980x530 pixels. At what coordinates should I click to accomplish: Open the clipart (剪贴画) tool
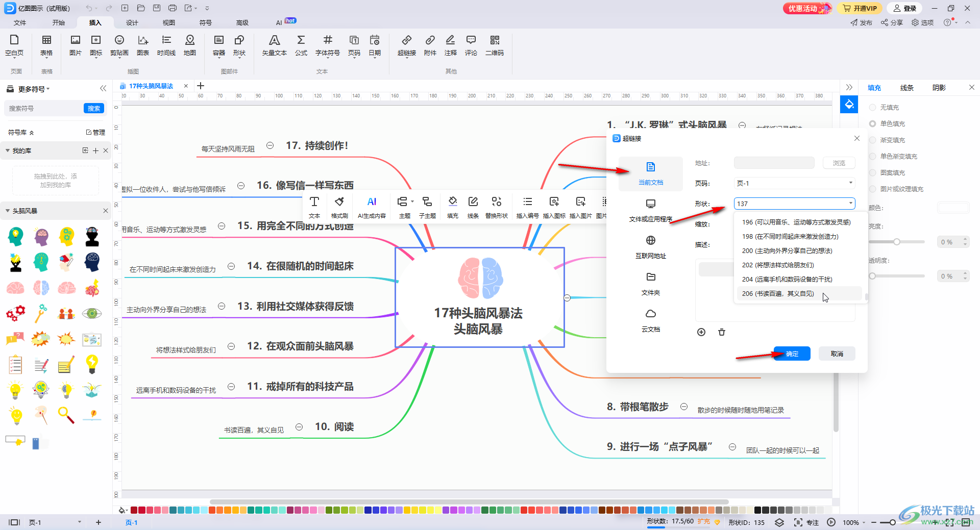click(x=119, y=45)
